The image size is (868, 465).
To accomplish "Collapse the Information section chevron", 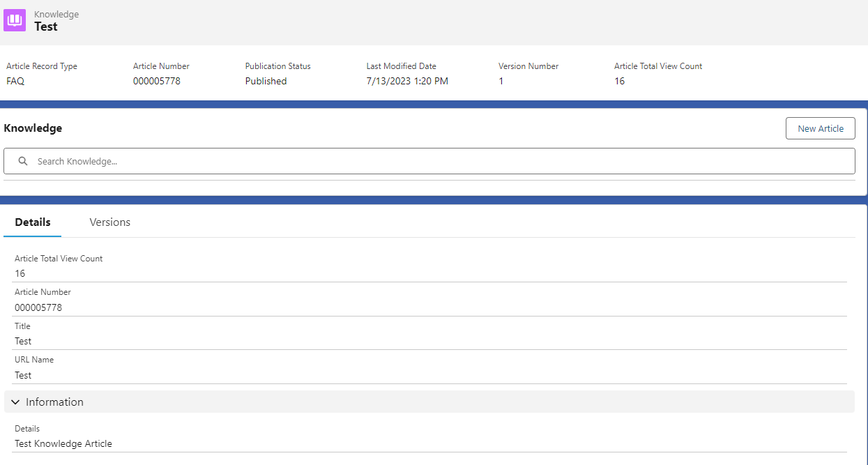I will [x=15, y=402].
